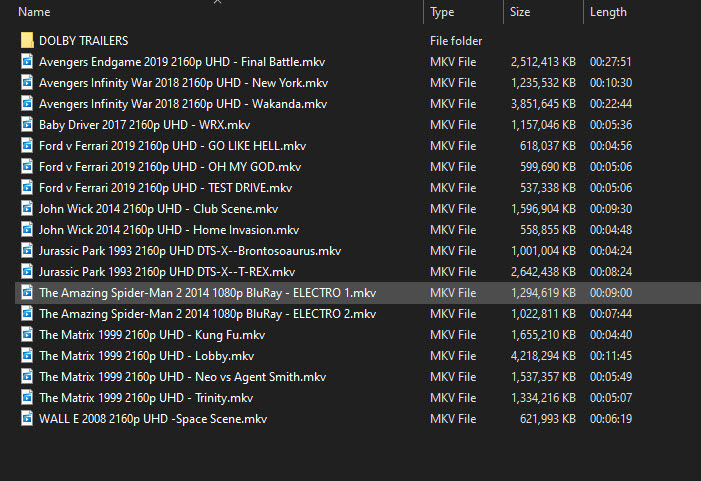Select Avengers Infinity War Wakanda.mkv file
This screenshot has height=481, width=701.
[x=183, y=104]
